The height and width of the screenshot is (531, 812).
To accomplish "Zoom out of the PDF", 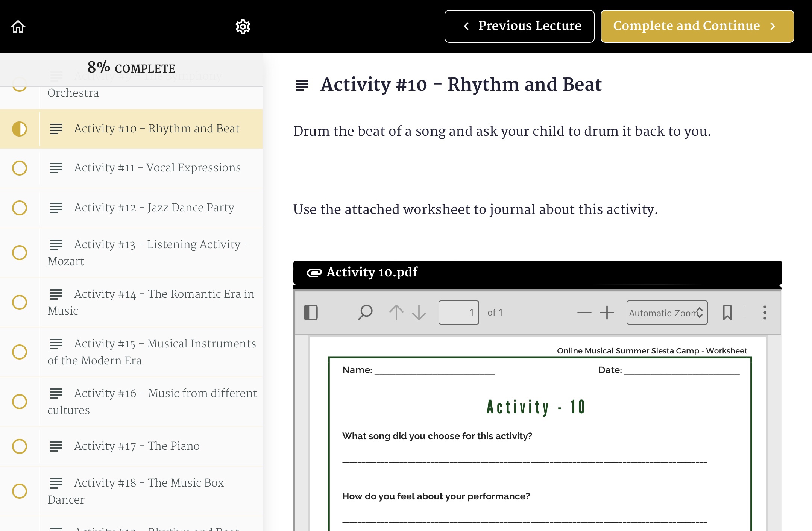I will [584, 313].
